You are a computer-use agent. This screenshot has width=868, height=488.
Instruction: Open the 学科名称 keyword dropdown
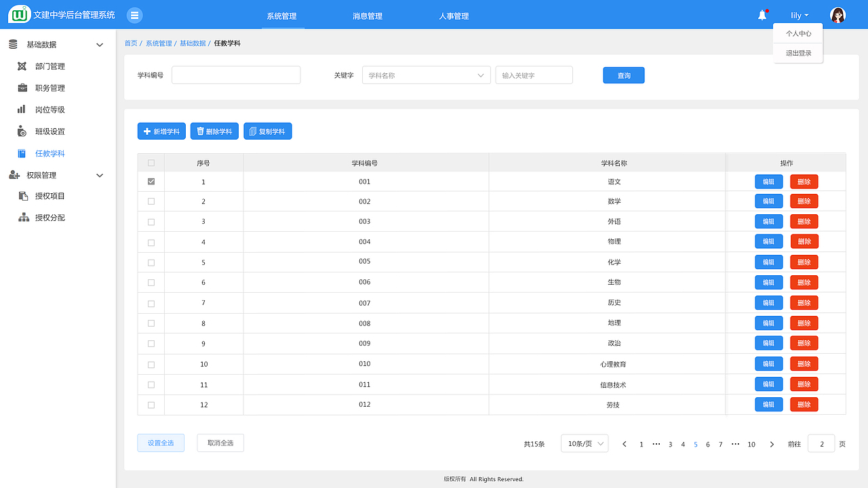pos(426,75)
